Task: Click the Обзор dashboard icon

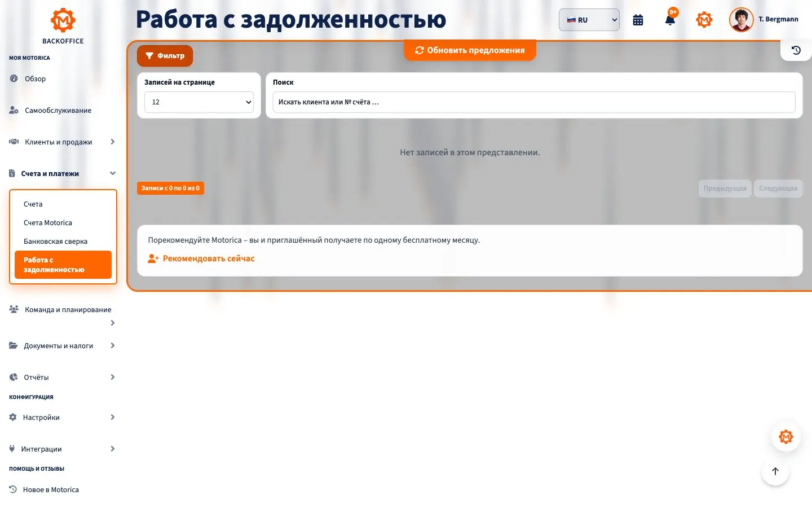Action: 14,78
